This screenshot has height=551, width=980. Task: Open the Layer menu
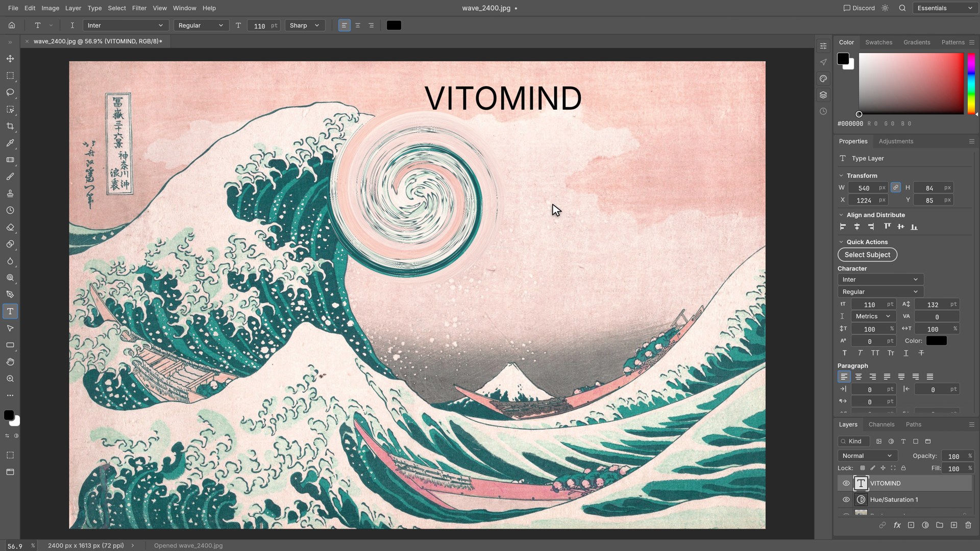pyautogui.click(x=73, y=8)
